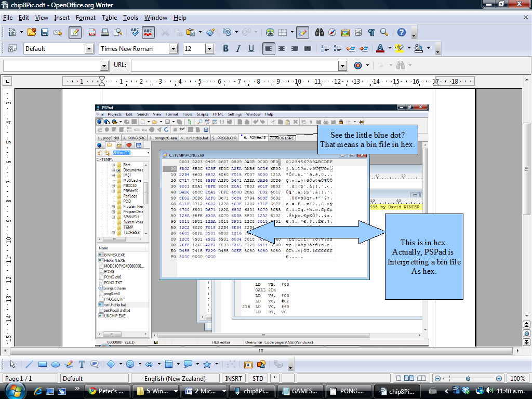Open the Paste options dropdown arrow
The height and width of the screenshot is (399, 532).
click(200, 32)
